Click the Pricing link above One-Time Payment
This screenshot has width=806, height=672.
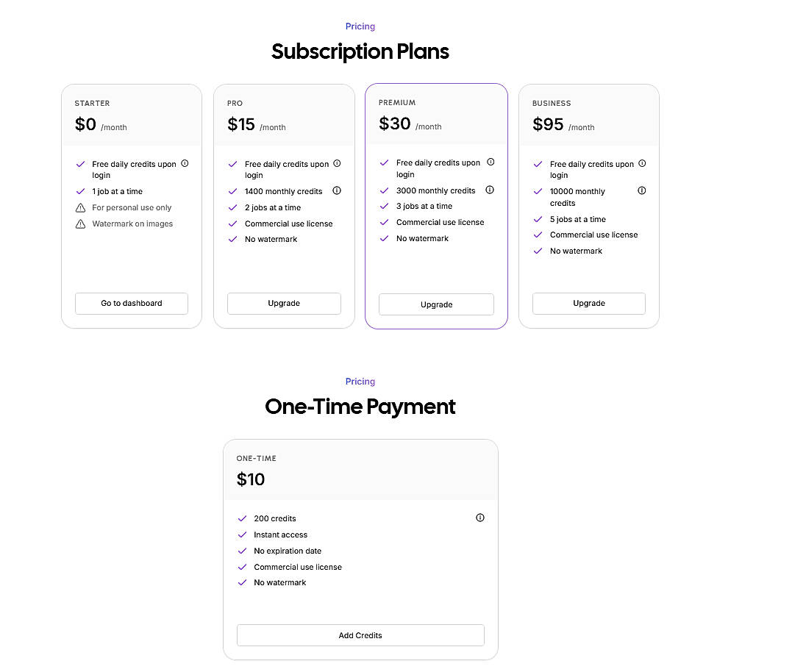coord(360,382)
